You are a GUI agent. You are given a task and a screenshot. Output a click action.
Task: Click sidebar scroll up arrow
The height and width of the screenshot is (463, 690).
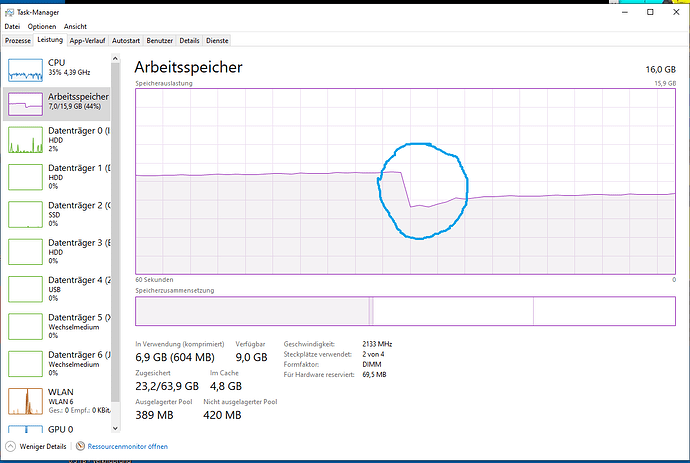tap(115, 59)
